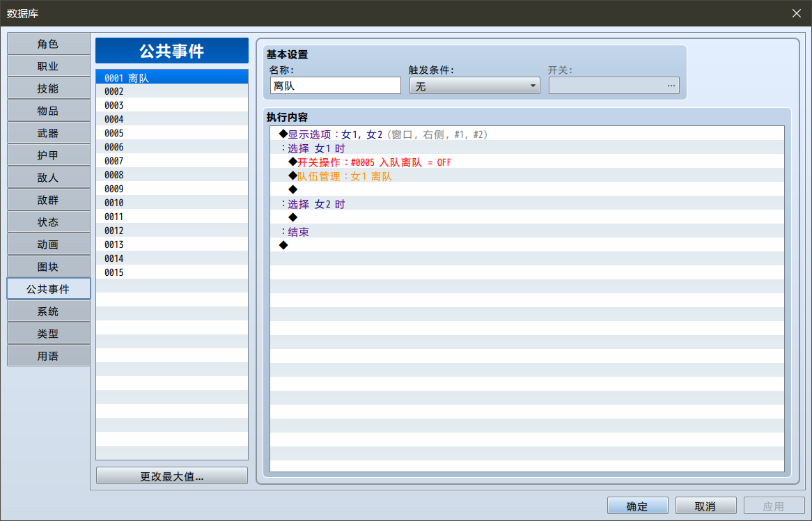Select the 显示选项 女1, 女2 command line

coord(527,134)
